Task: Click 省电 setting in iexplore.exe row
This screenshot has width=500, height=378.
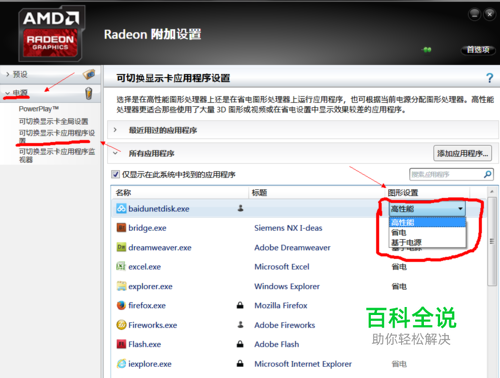Action: tap(399, 364)
